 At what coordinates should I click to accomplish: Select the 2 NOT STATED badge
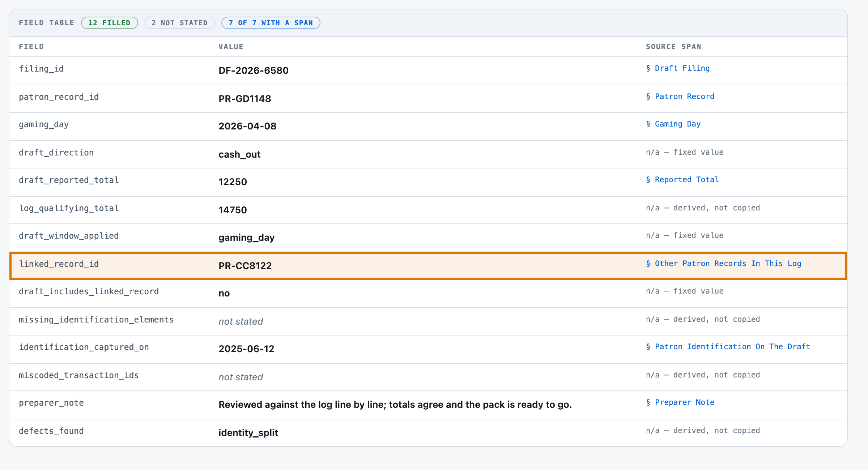[x=180, y=23]
